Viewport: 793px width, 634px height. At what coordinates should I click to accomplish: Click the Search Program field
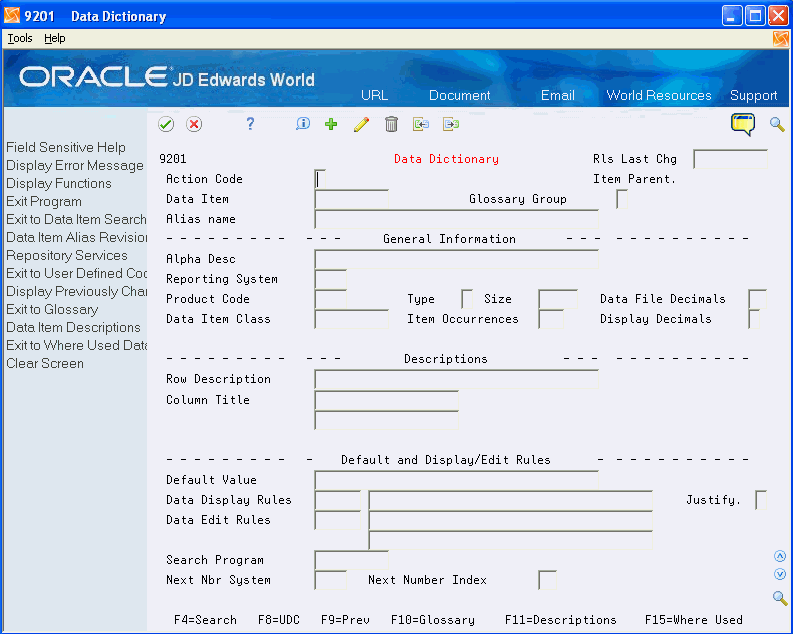(351, 560)
